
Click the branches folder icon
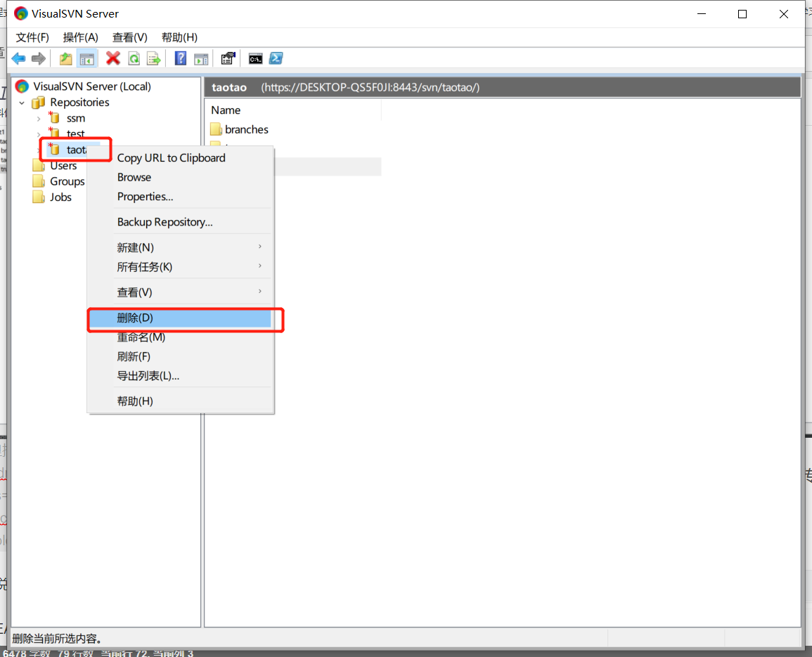click(x=216, y=129)
